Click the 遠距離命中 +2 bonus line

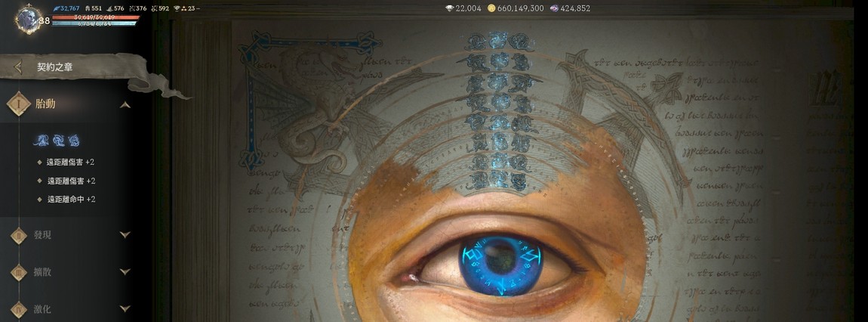[x=70, y=199]
